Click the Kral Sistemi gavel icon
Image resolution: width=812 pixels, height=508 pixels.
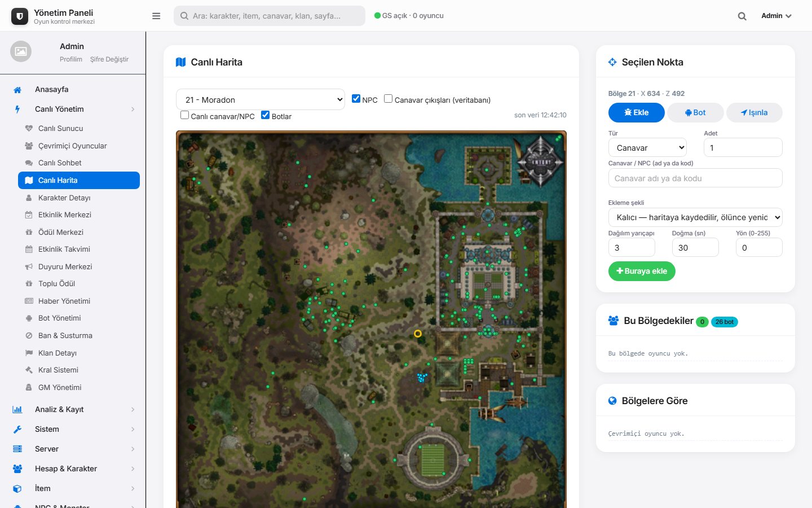pyautogui.click(x=29, y=370)
